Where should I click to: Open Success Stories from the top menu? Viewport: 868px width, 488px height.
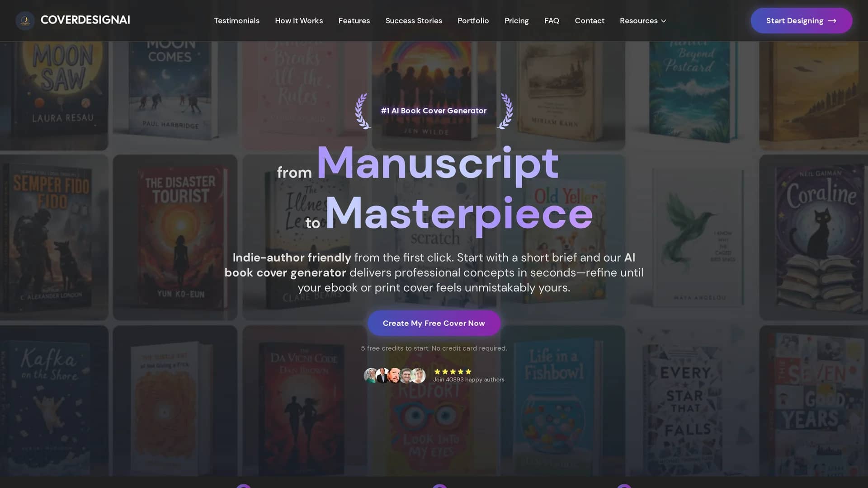[414, 21]
